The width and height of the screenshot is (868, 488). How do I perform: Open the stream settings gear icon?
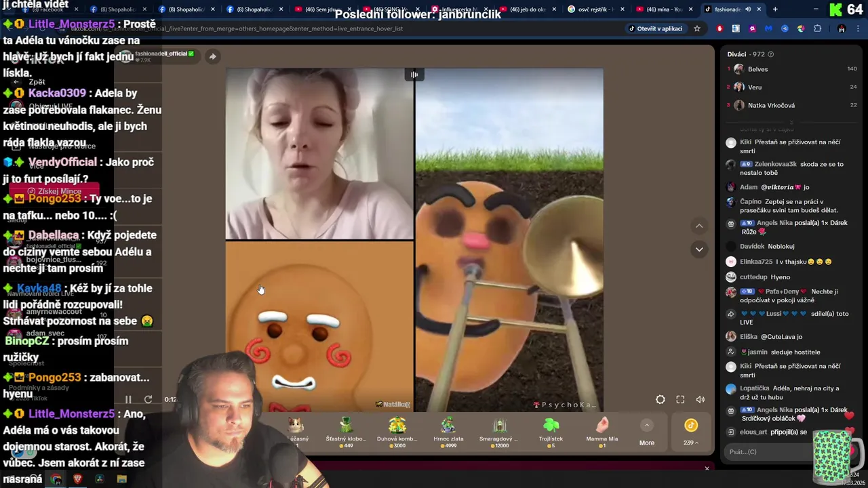(660, 399)
